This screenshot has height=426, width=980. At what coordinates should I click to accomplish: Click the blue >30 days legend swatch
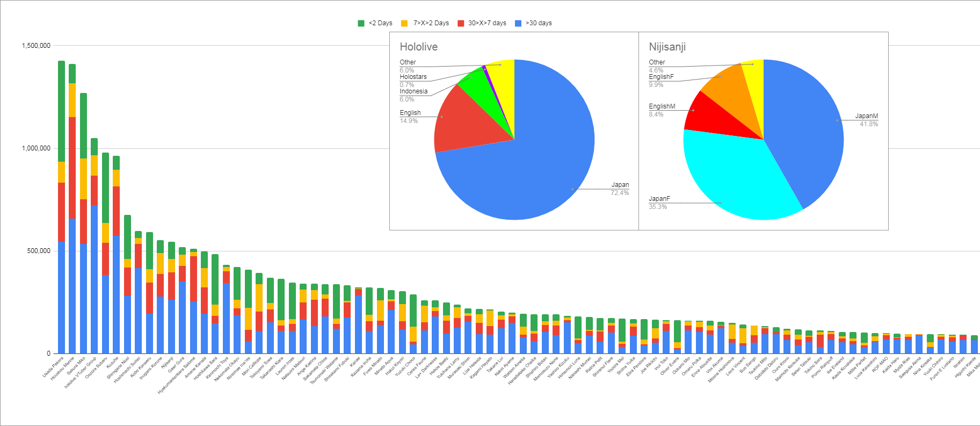click(518, 23)
